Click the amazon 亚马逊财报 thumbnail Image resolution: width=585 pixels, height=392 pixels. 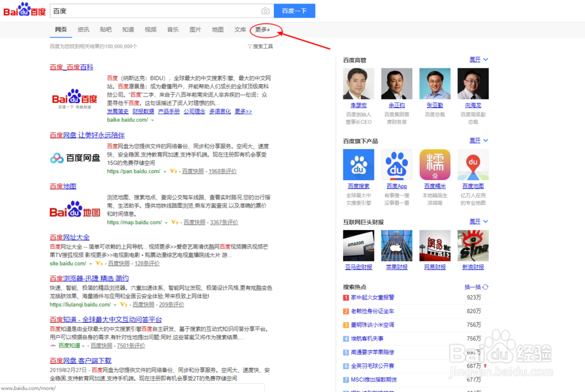tap(359, 246)
